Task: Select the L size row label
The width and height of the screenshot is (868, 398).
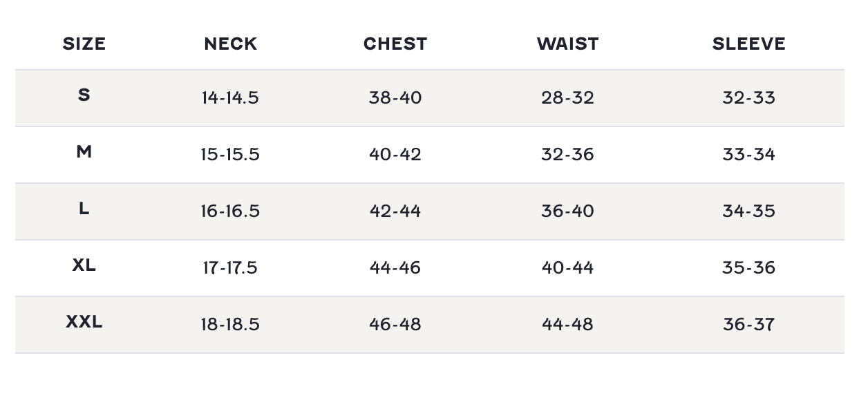Action: point(84,209)
